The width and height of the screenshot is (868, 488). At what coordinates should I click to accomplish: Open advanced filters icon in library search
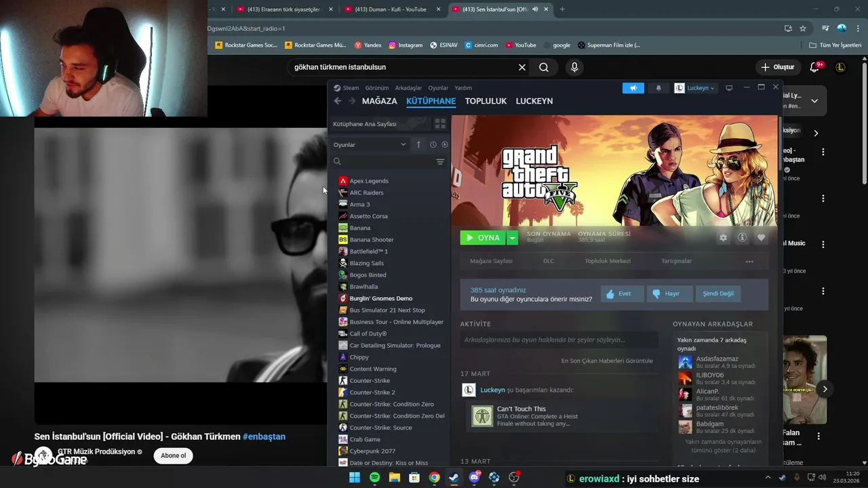pyautogui.click(x=440, y=161)
